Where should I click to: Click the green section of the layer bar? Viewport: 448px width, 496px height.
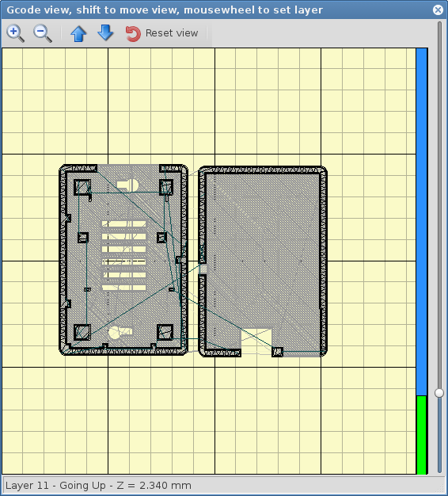click(x=421, y=435)
